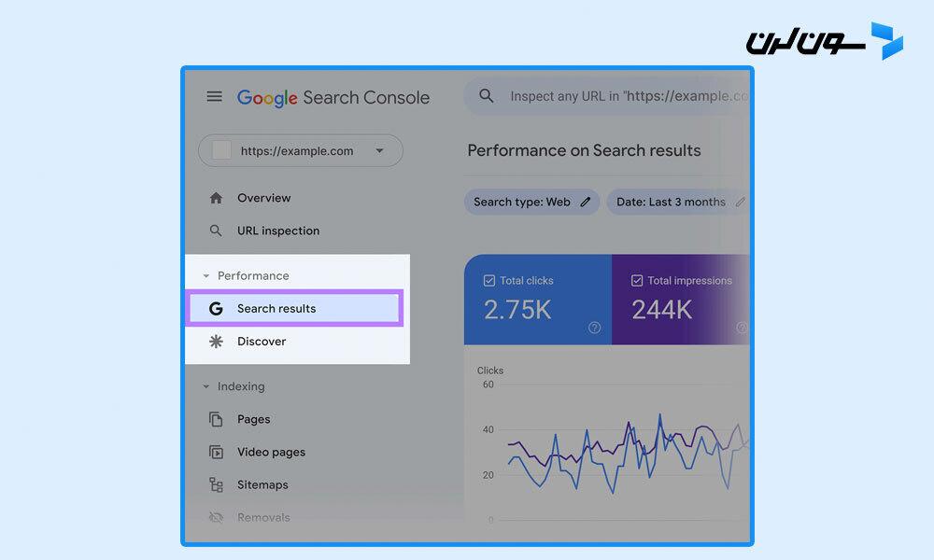This screenshot has height=560, width=934.
Task: Click the Discover asterisk icon
Action: click(x=216, y=341)
